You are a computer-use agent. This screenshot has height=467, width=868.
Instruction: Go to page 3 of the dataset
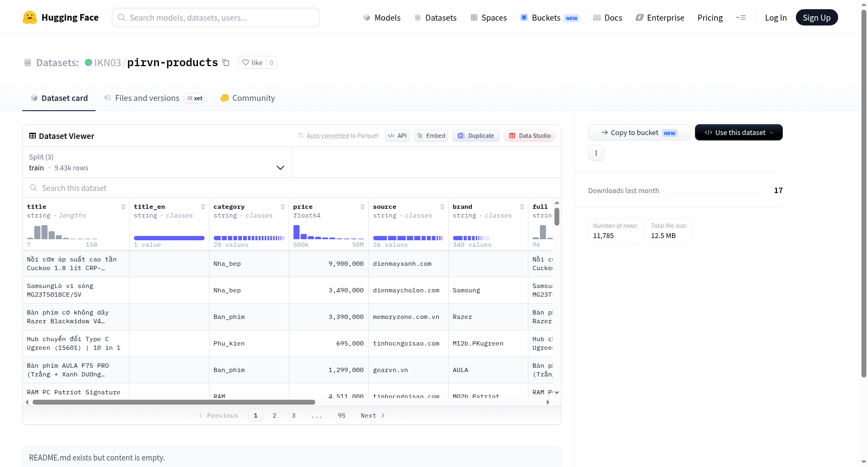(293, 415)
